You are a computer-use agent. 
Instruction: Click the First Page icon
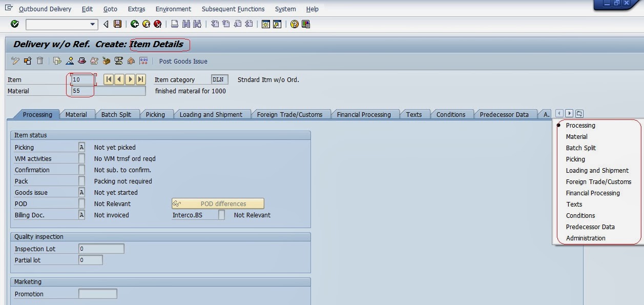coord(215,24)
